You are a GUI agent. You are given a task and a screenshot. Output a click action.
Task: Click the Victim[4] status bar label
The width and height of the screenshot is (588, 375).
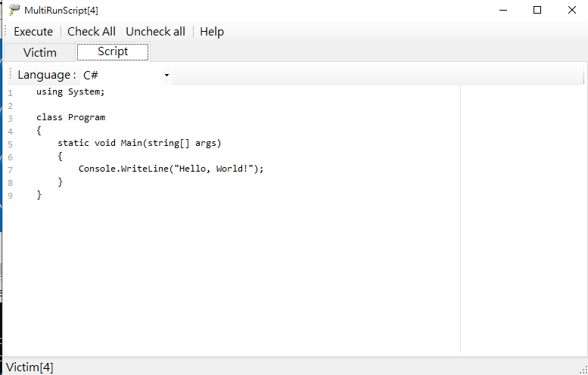click(x=30, y=367)
